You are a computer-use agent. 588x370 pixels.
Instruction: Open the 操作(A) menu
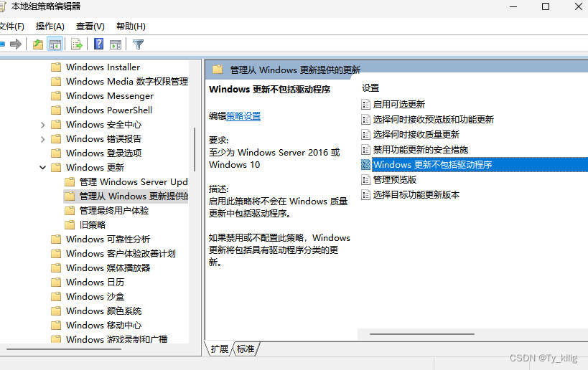tap(50, 27)
